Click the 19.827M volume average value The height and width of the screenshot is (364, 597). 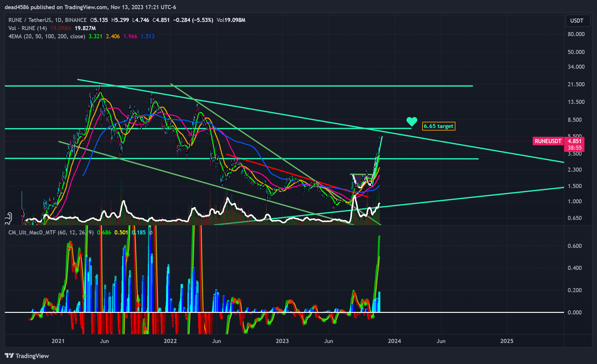tap(85, 28)
